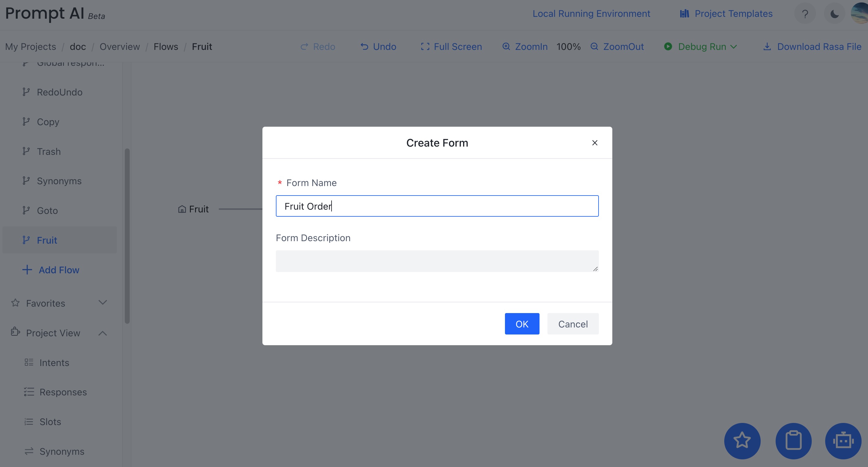Close the Create Form dialog with X
This screenshot has height=467, width=868.
pyautogui.click(x=595, y=143)
